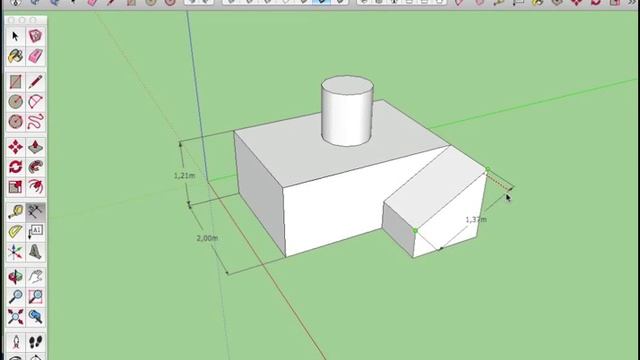Activate the Rectangle drawing tool
640x360 pixels.
point(16,82)
